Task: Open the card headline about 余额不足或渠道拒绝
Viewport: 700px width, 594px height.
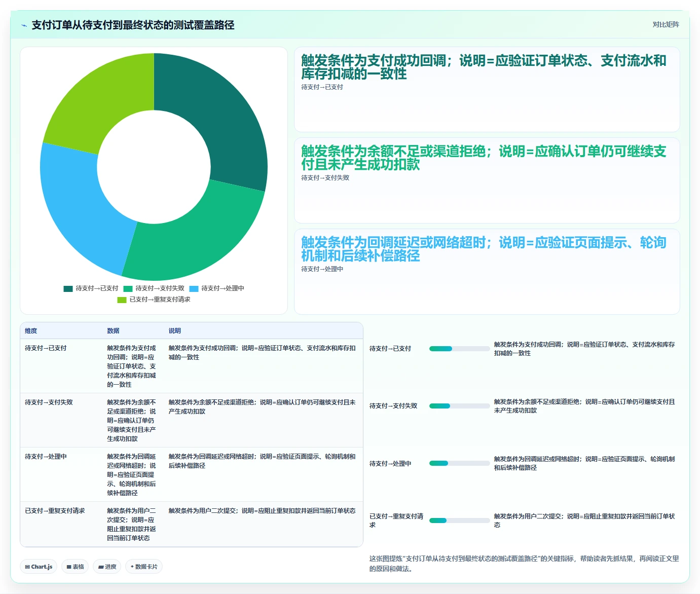Action: click(484, 158)
